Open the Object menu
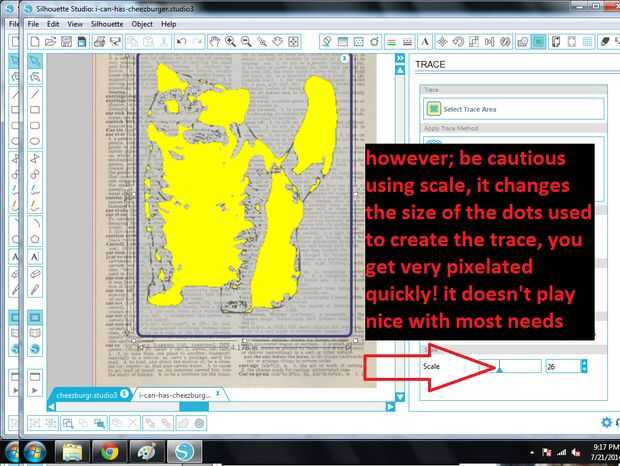The image size is (620, 466). click(x=142, y=24)
